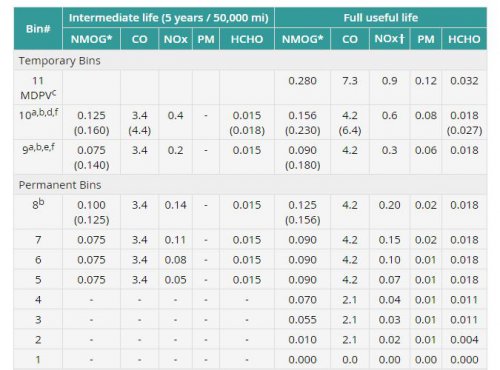Click the bin 6 row label
500x370 pixels.
tap(38, 260)
